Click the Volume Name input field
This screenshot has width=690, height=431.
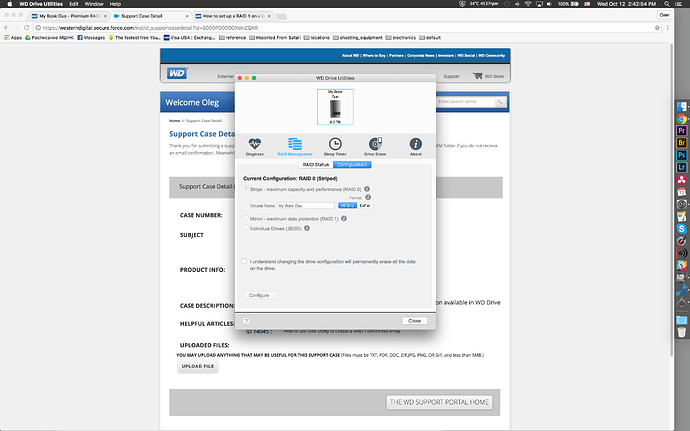pos(305,206)
